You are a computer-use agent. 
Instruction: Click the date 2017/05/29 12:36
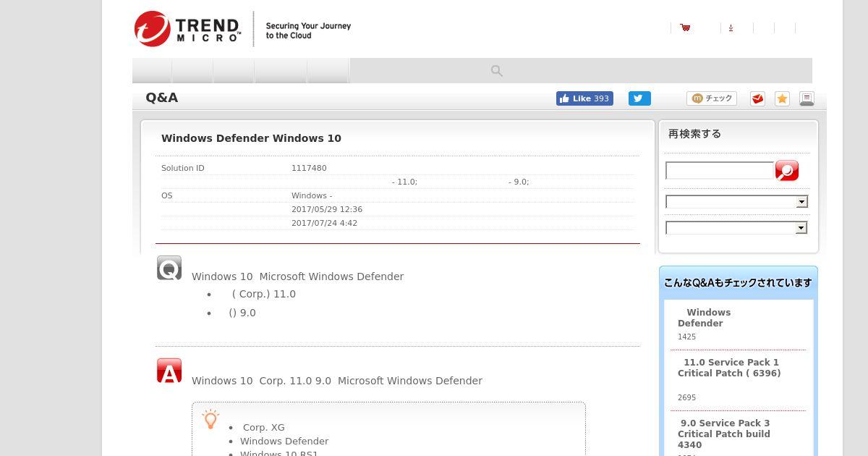click(x=327, y=209)
